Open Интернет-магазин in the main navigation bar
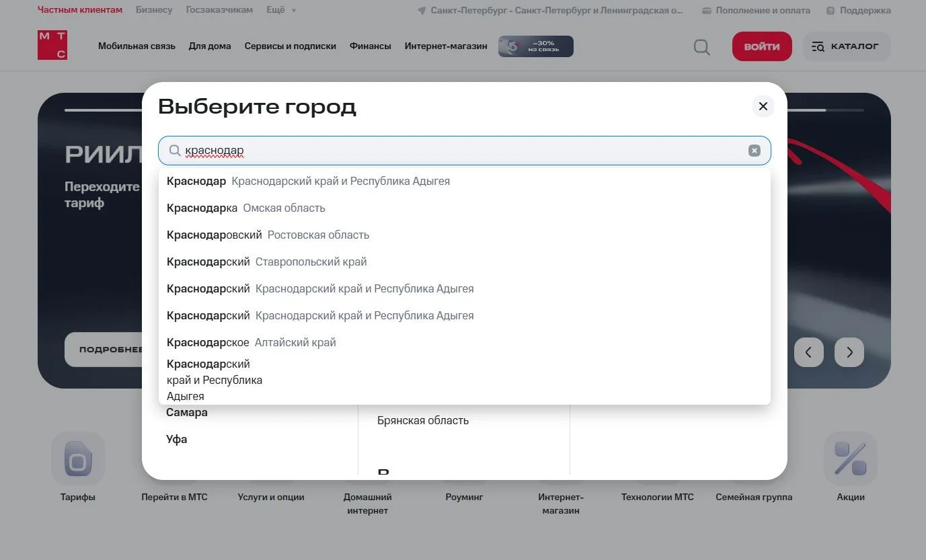 446,46
